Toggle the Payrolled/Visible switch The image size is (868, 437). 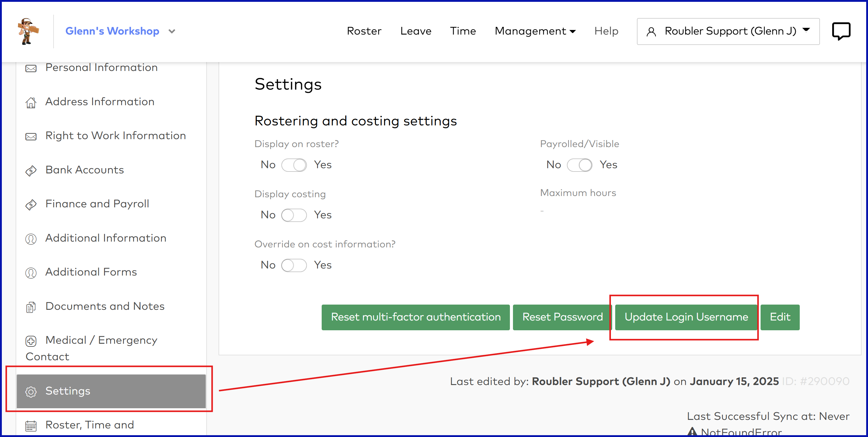(x=579, y=165)
